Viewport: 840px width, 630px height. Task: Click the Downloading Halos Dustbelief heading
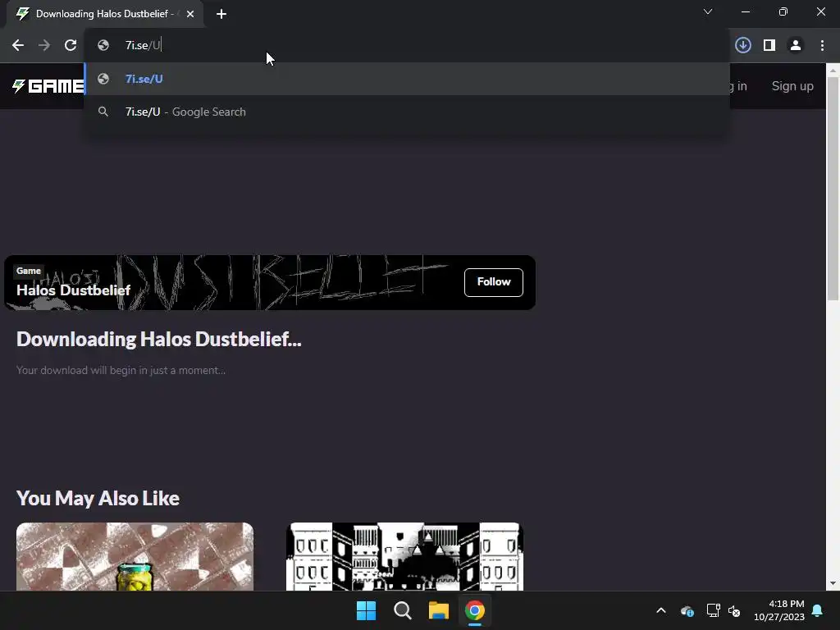click(158, 339)
